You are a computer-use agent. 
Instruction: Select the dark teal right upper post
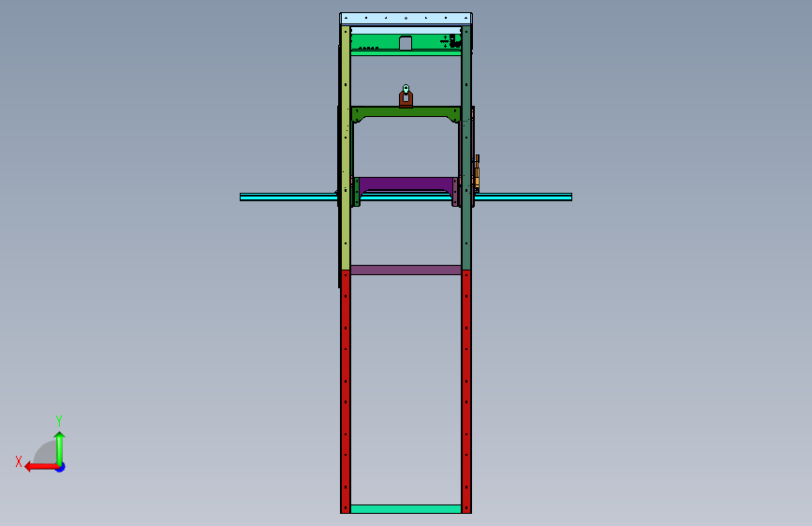466,148
